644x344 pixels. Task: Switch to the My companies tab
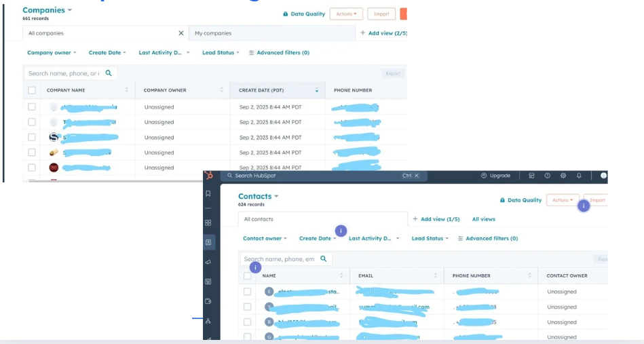coord(213,33)
